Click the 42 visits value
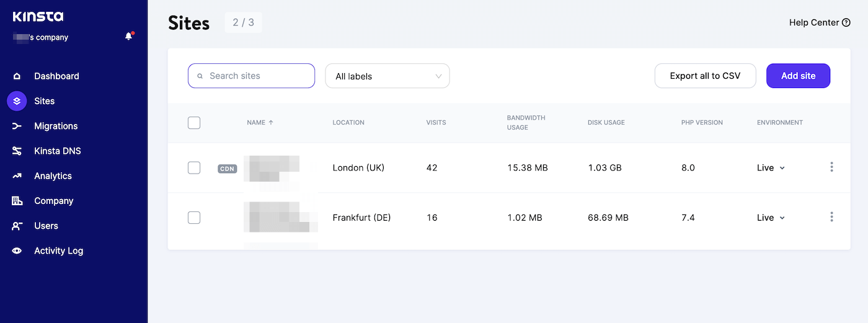868x323 pixels. click(x=432, y=168)
